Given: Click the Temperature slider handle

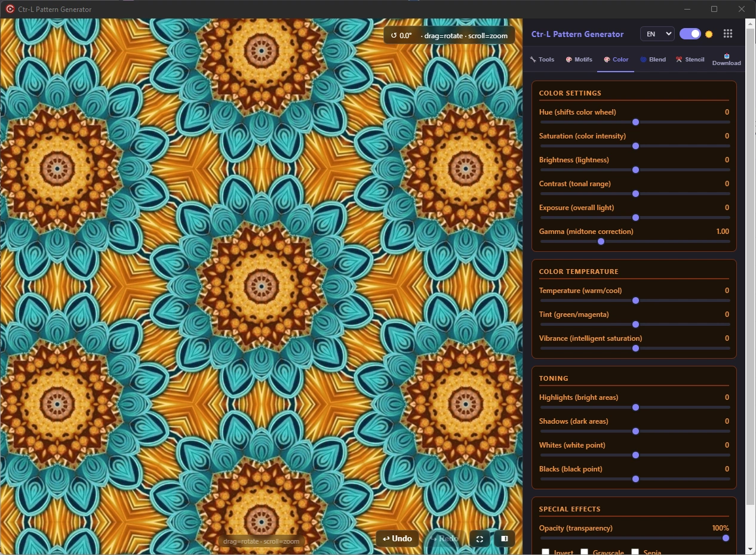Looking at the screenshot, I should pos(635,300).
